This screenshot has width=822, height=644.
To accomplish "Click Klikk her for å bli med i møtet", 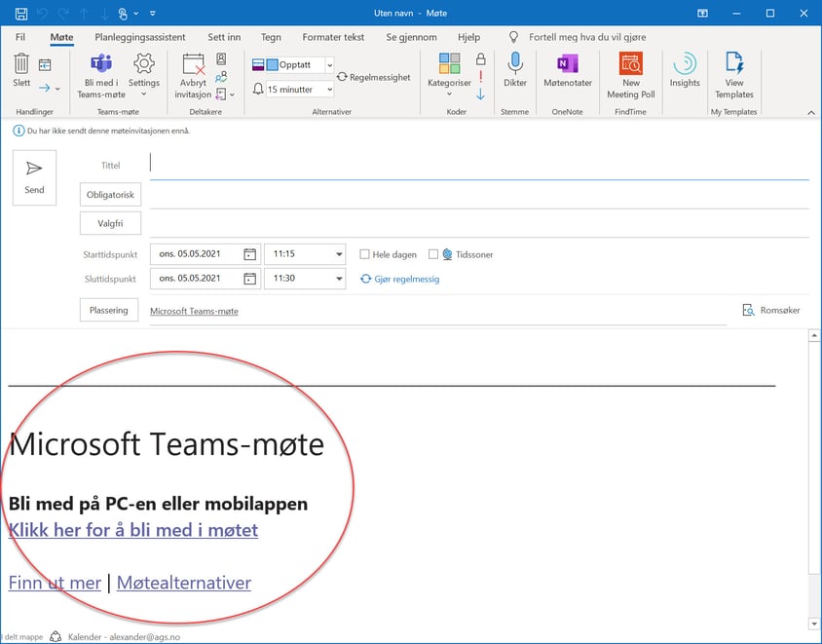I will 133,530.
